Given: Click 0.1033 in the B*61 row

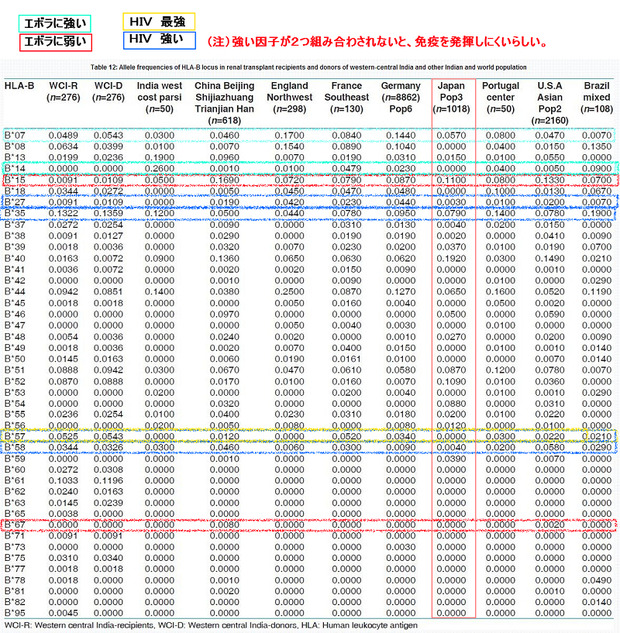Looking at the screenshot, I should 63,480.
